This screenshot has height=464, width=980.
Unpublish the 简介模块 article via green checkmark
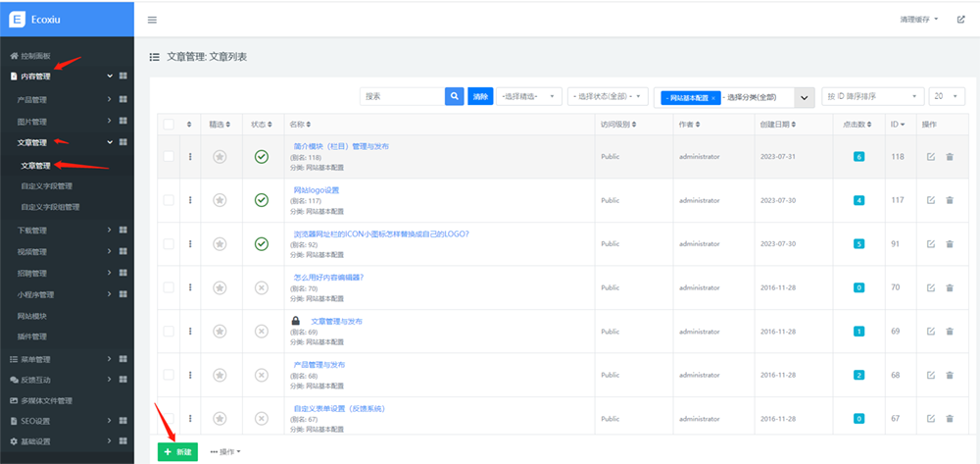(x=262, y=157)
